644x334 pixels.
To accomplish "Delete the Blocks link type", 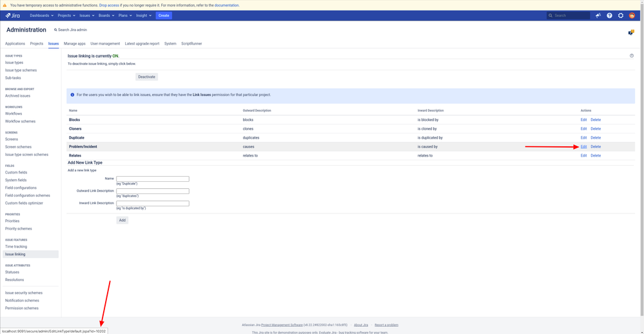I will [x=596, y=120].
